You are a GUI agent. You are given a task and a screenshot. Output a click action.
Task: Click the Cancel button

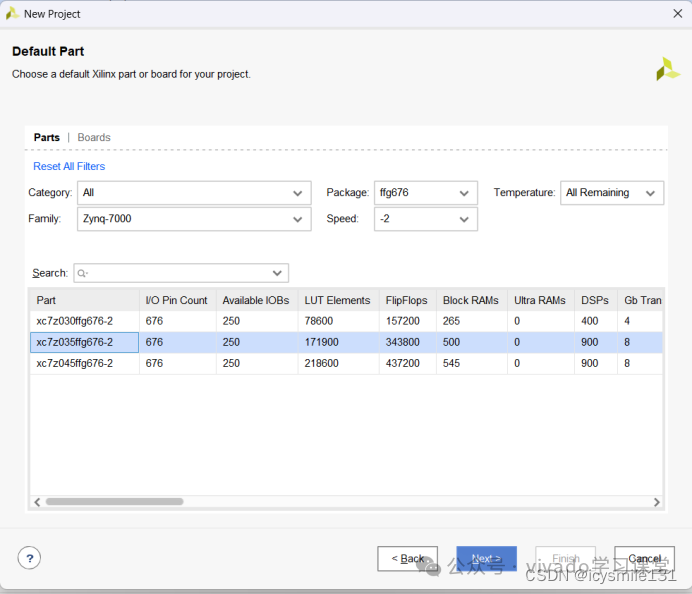[x=644, y=559]
